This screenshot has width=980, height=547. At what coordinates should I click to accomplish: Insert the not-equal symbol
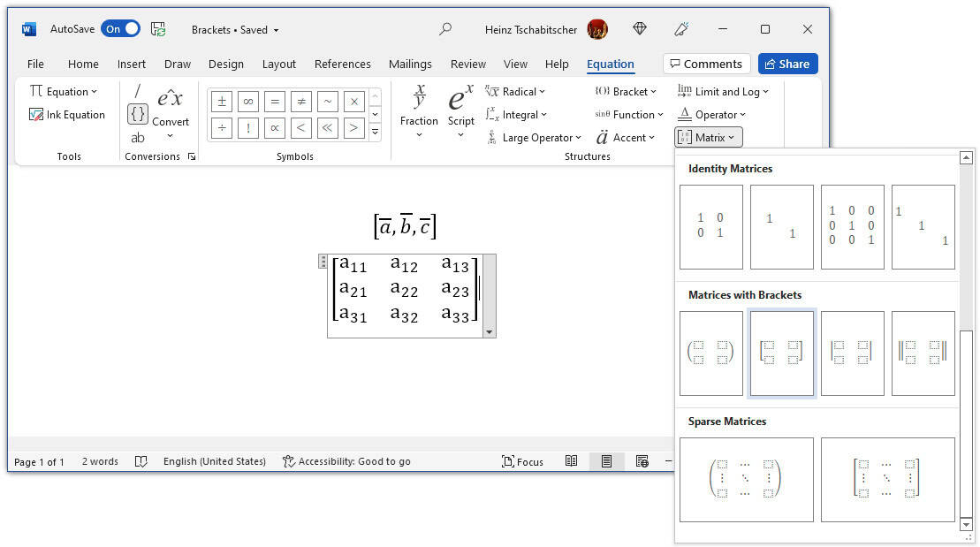point(300,102)
